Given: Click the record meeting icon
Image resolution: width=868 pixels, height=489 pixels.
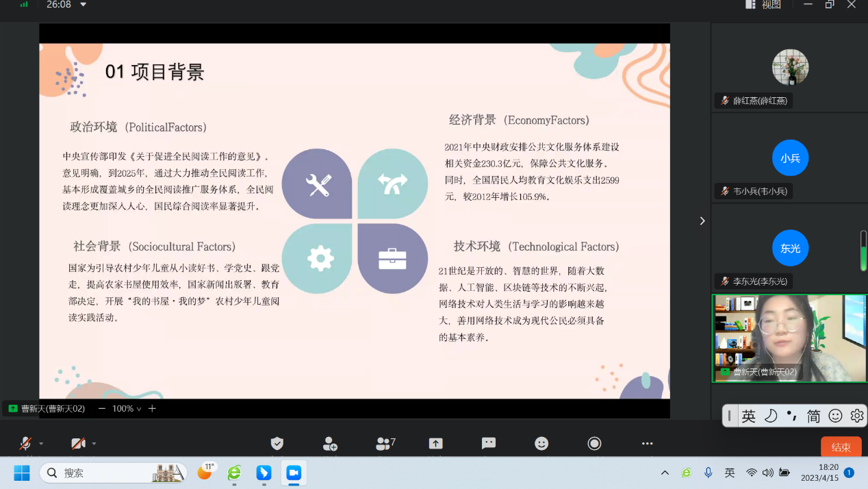Looking at the screenshot, I should pyautogui.click(x=594, y=444).
